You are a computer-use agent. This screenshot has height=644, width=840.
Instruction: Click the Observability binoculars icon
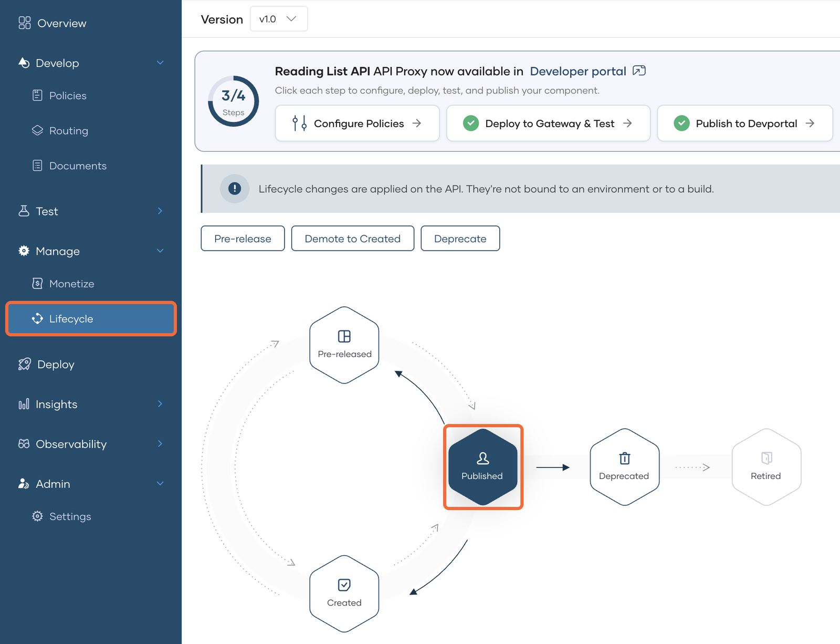[x=24, y=444]
